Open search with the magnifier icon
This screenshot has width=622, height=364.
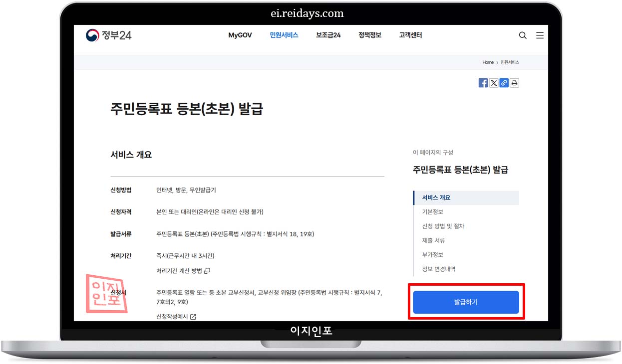point(523,35)
